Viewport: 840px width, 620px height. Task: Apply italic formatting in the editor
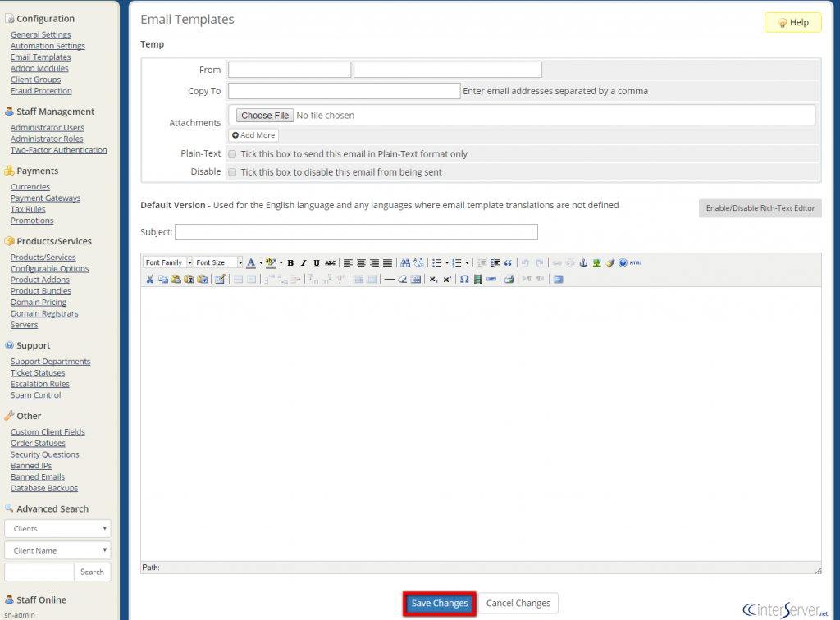pos(302,262)
